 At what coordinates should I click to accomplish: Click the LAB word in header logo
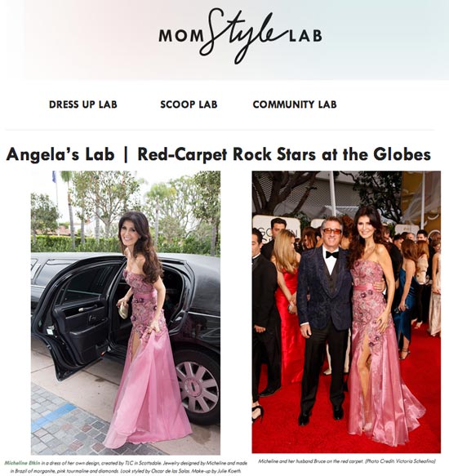(x=305, y=36)
